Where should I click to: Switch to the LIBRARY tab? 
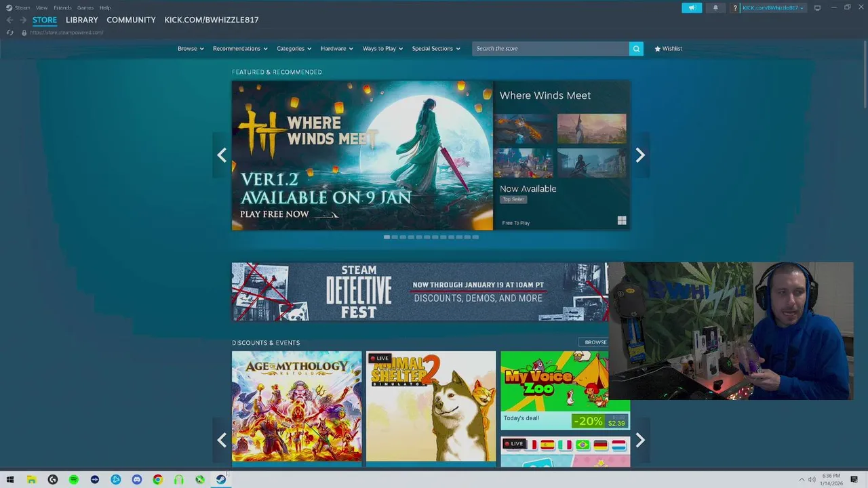[x=82, y=20]
